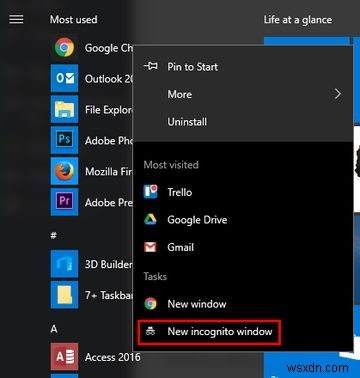The height and width of the screenshot is (378, 360).
Task: Click the File Explorer app name
Action: click(109, 110)
